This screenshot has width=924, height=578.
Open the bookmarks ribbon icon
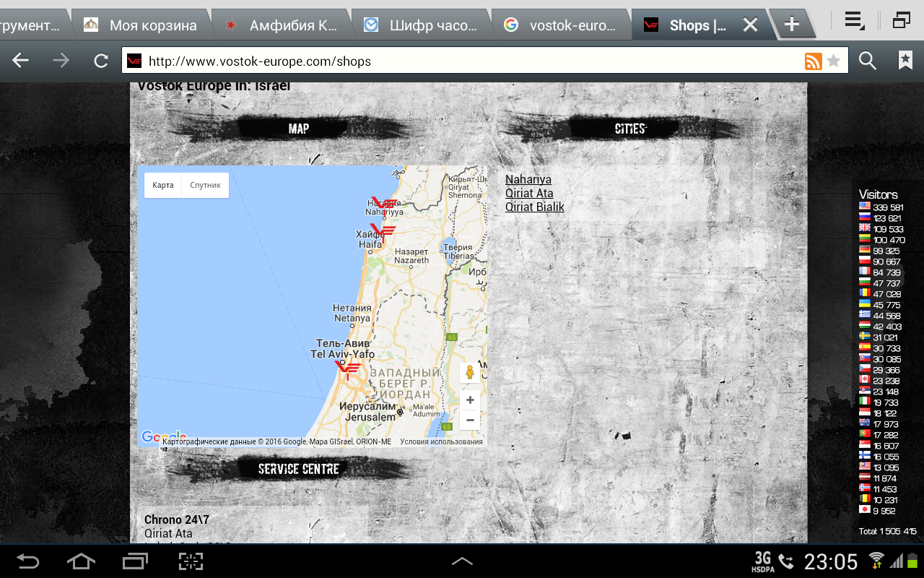905,61
